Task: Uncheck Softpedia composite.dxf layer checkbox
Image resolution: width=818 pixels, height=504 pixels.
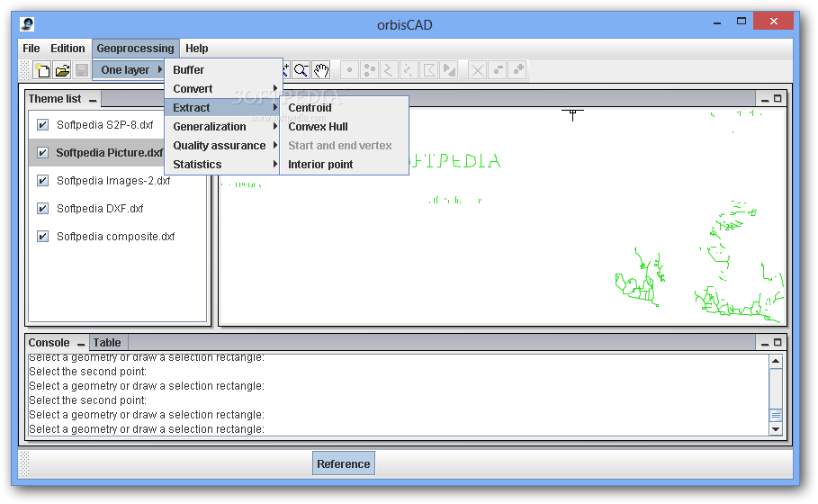Action: click(x=43, y=237)
